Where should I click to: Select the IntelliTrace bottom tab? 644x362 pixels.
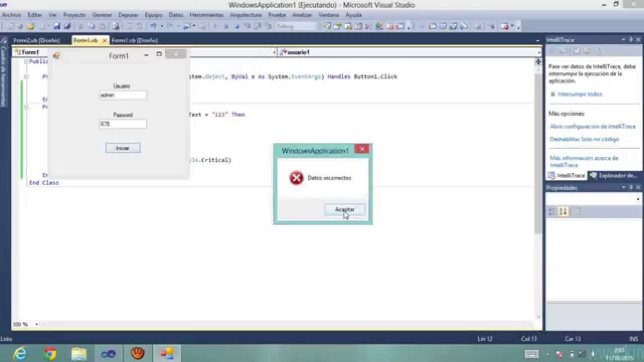(x=567, y=175)
